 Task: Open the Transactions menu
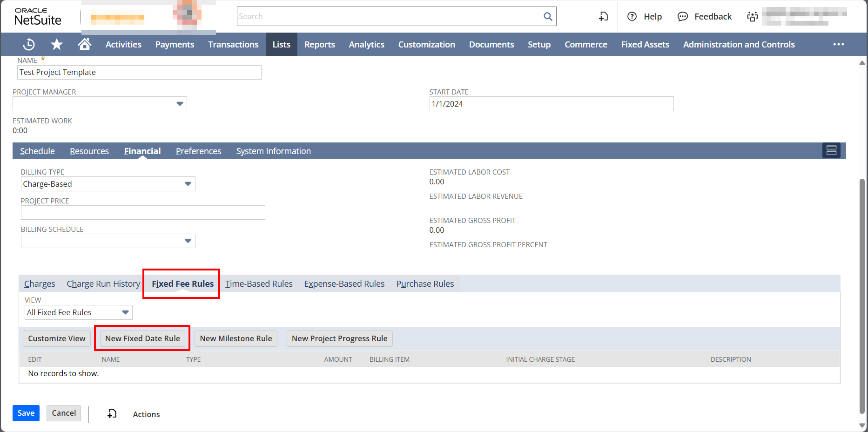click(x=233, y=44)
